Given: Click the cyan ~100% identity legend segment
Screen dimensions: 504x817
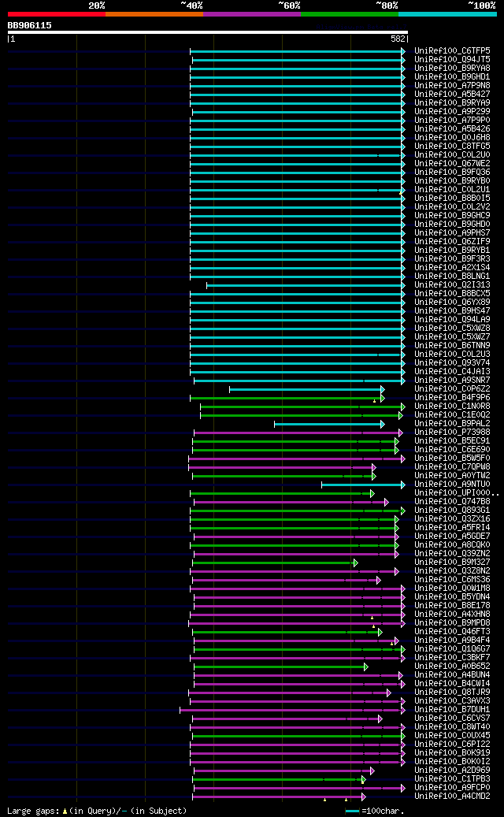Looking at the screenshot, I should click(447, 14).
